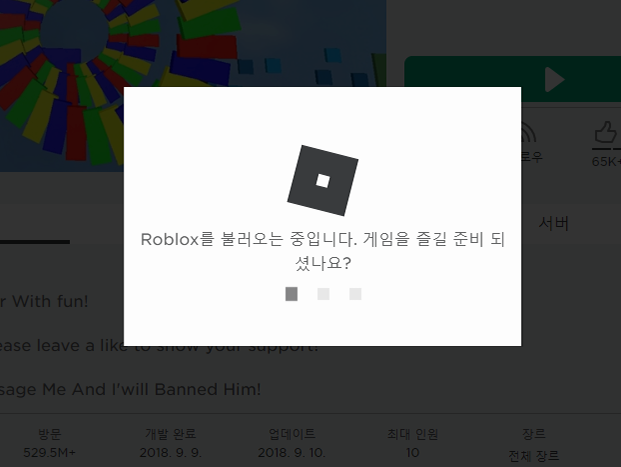Click the 529.5M+ visits value
621x467 pixels.
point(49,452)
